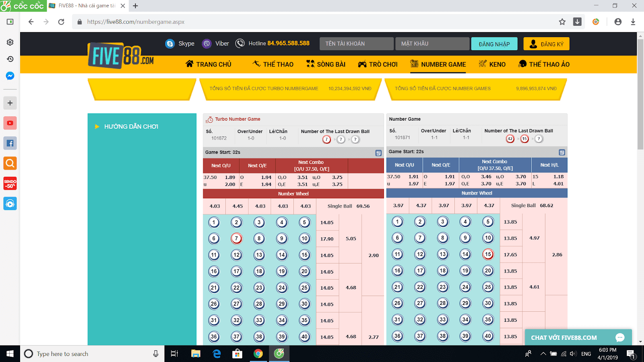Image resolution: width=644 pixels, height=362 pixels.
Task: Open the Turbo Number Game results icon
Action: (x=378, y=153)
